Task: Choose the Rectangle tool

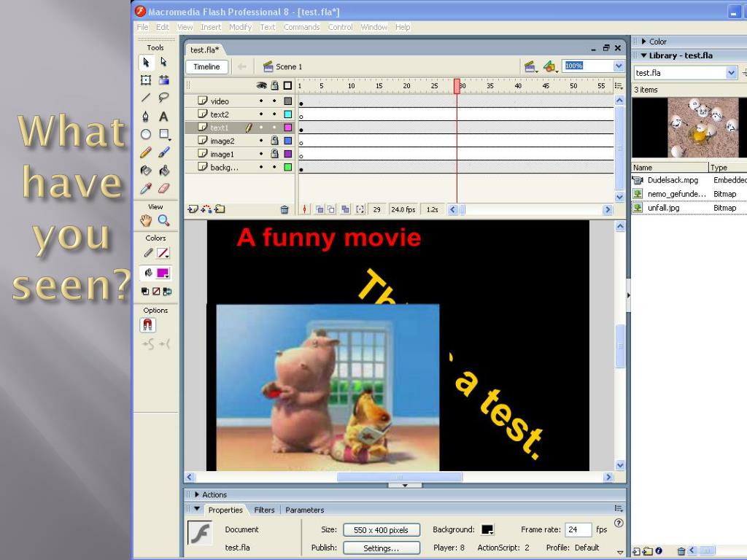Action: (164, 134)
